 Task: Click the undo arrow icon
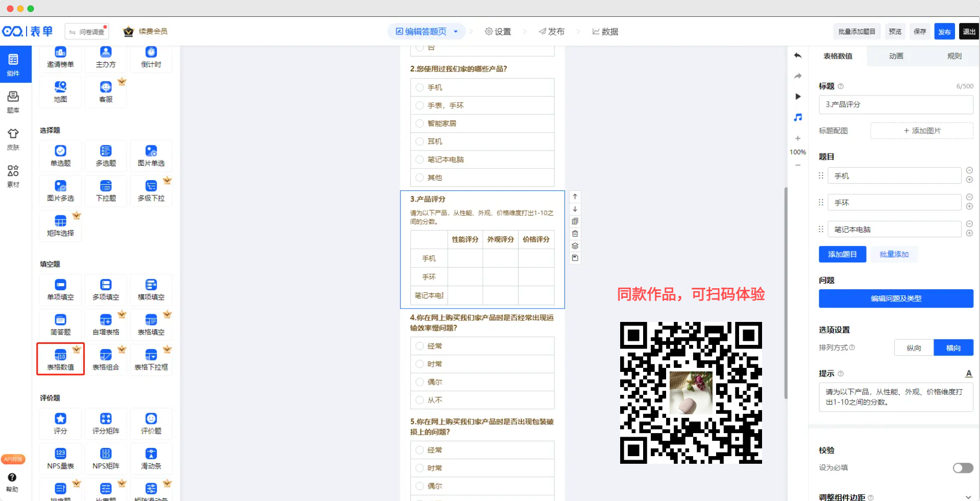[x=798, y=55]
